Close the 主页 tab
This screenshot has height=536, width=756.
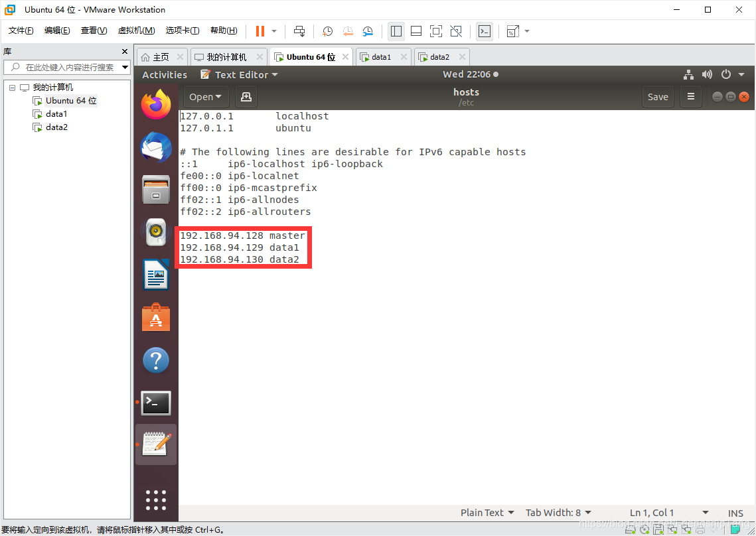tap(181, 57)
